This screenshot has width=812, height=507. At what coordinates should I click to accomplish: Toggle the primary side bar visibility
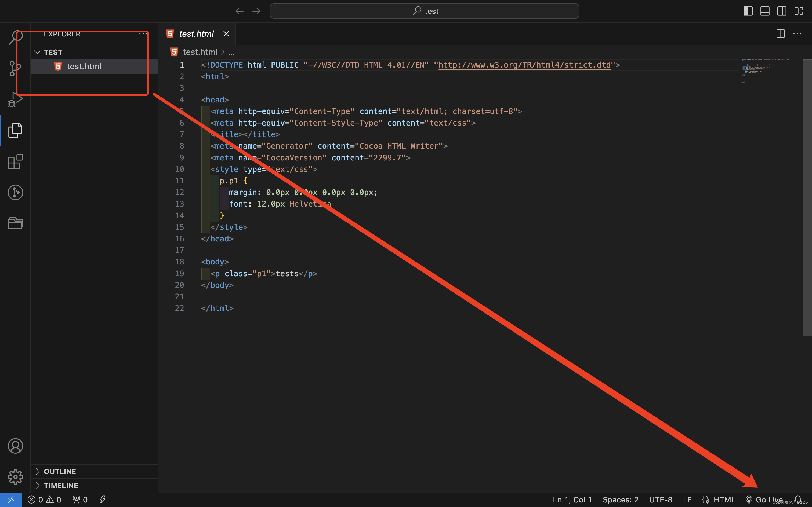(748, 11)
